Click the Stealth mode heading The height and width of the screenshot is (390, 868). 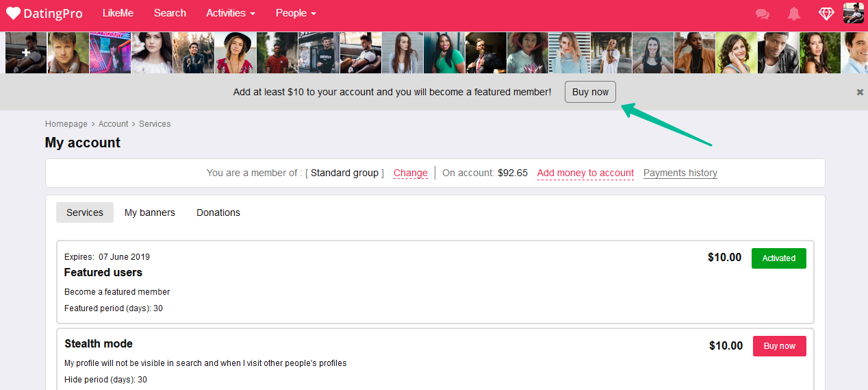coord(99,343)
